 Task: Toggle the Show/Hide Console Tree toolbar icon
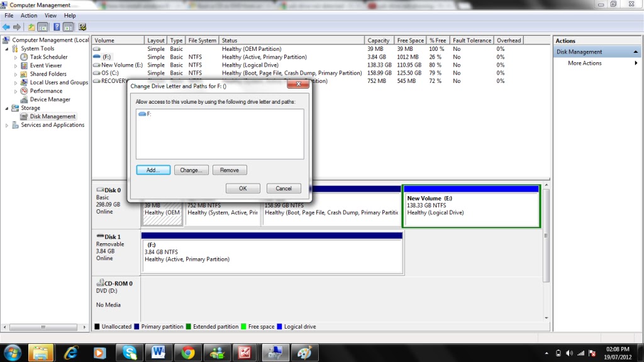coord(42,27)
